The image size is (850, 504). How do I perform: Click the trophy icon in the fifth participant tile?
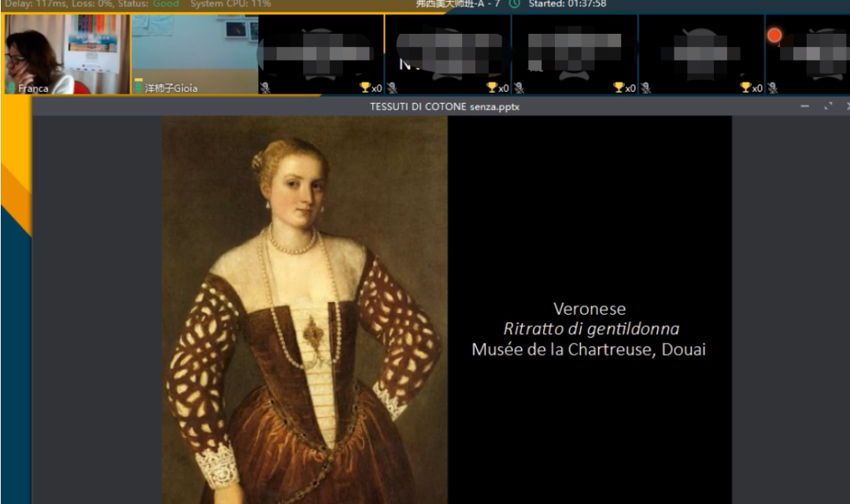point(619,87)
